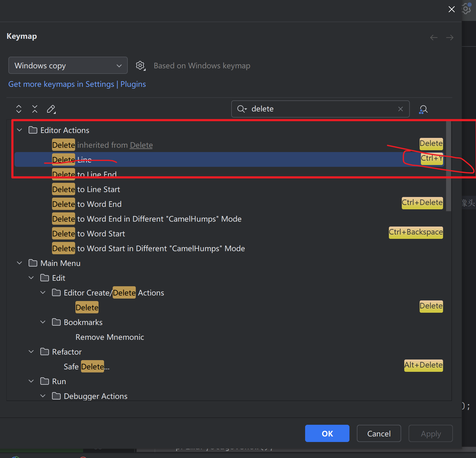Click the action tree vertical scrollbar
The height and width of the screenshot is (458, 476).
click(449, 166)
